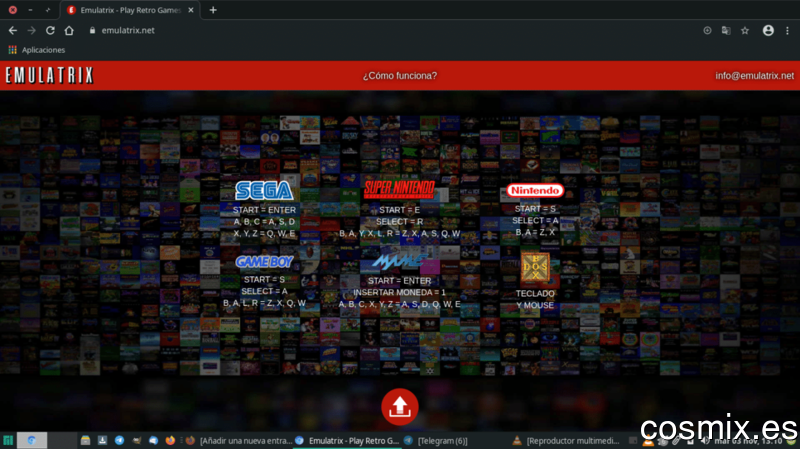The width and height of the screenshot is (800, 449).
Task: Click MAME 'INSERTAR MONEDA = 1' text
Action: [399, 293]
